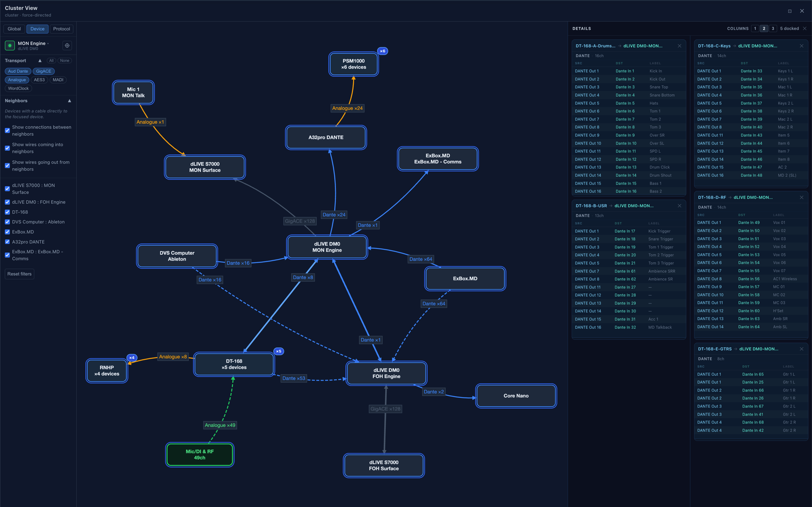Uncheck the DT-168 neighbor checkbox
The image size is (812, 507).
coord(7,212)
